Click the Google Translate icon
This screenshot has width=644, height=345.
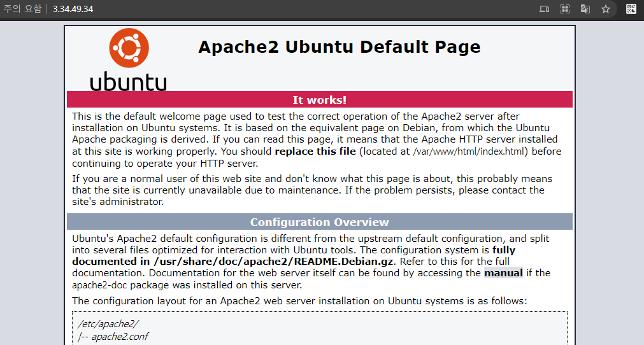click(585, 9)
